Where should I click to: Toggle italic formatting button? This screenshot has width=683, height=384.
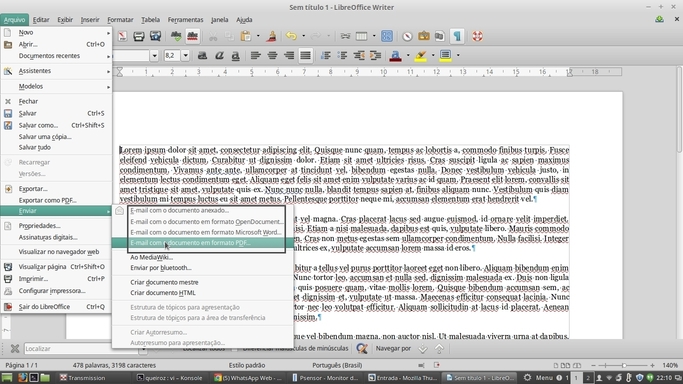coord(219,55)
